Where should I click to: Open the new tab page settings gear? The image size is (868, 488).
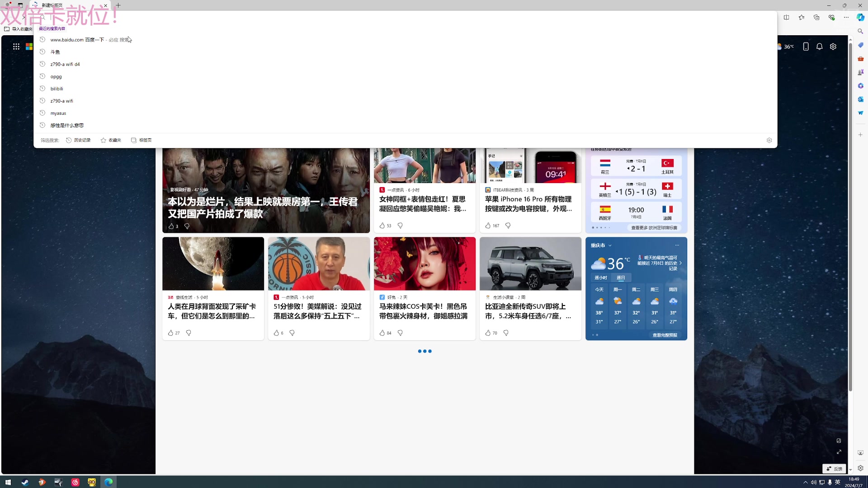click(833, 47)
